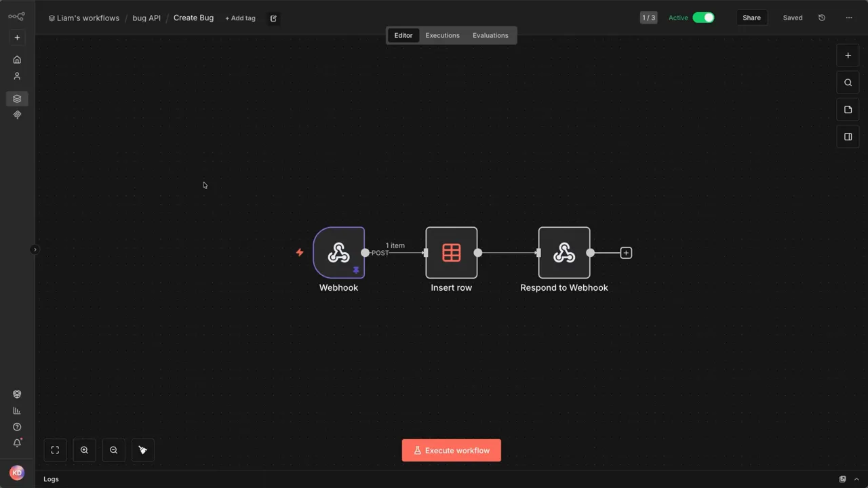Deactivate the workflow with the Active toggle
The image size is (868, 488).
click(x=703, y=18)
